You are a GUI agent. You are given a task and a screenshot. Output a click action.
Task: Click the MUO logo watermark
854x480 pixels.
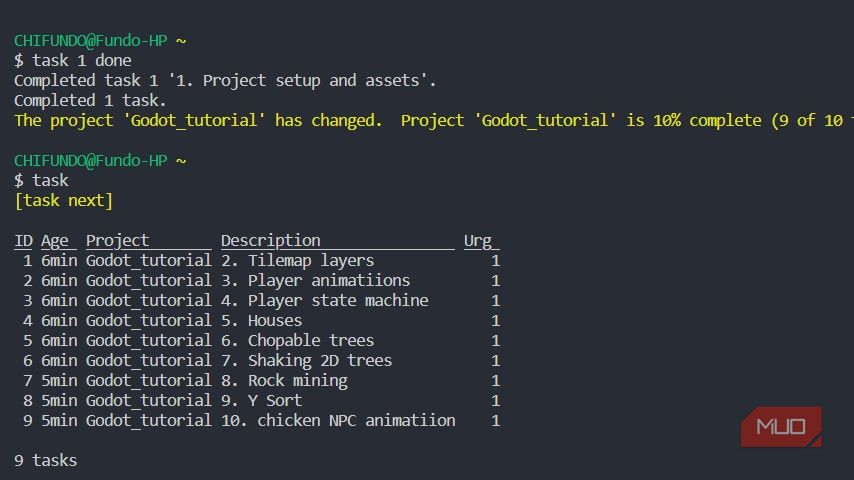click(x=781, y=427)
